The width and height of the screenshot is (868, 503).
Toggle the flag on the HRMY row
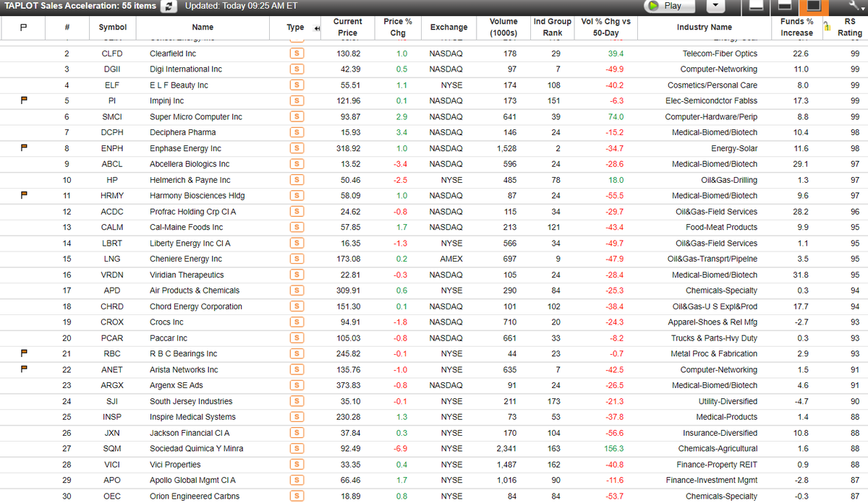point(24,196)
